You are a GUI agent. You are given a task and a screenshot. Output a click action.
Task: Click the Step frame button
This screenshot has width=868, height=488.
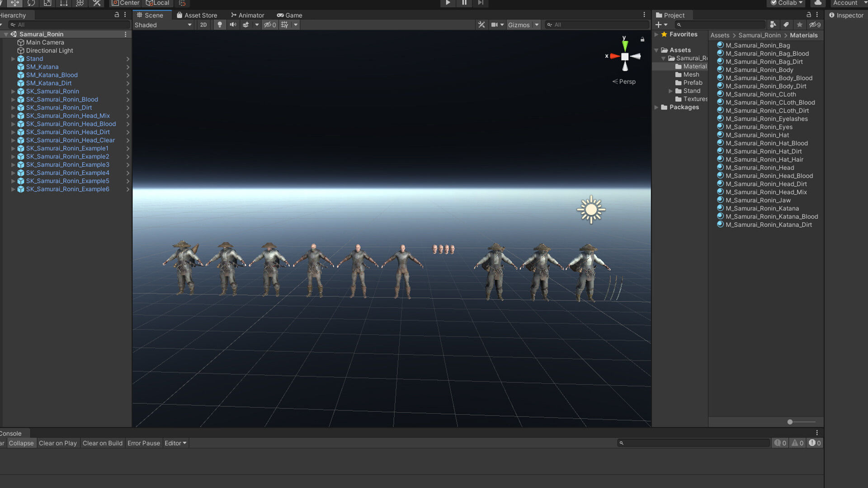tap(481, 3)
